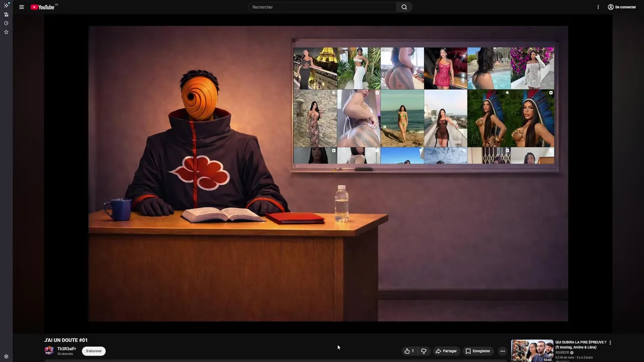Click Se connecter to sign in

point(622,7)
